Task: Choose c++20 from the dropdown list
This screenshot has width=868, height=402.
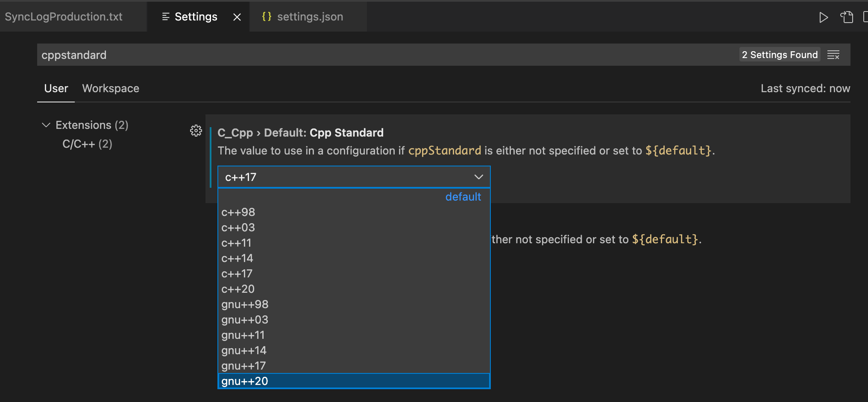Action: click(x=354, y=289)
